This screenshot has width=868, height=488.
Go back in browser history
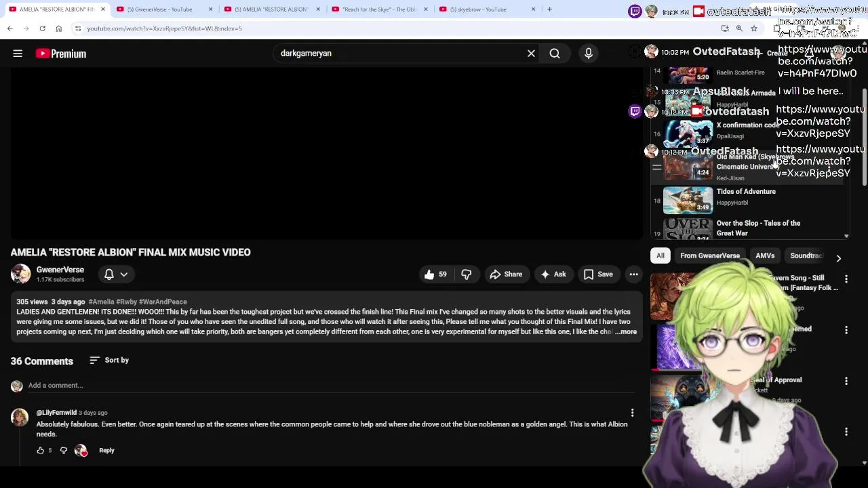[9, 28]
